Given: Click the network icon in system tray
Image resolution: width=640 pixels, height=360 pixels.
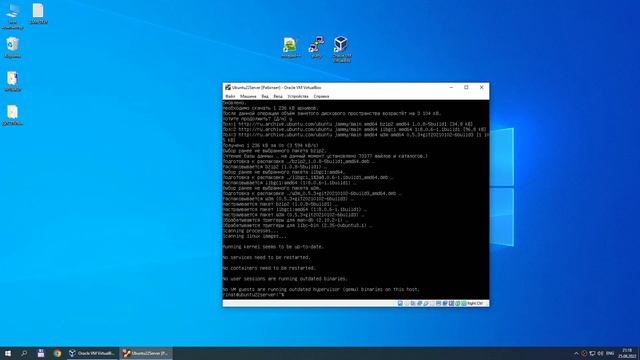Looking at the screenshot, I should pos(592,353).
